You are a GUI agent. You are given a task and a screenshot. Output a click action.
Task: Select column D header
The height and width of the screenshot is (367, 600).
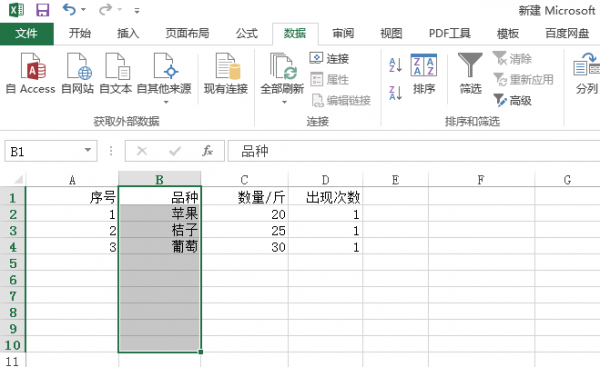[325, 179]
